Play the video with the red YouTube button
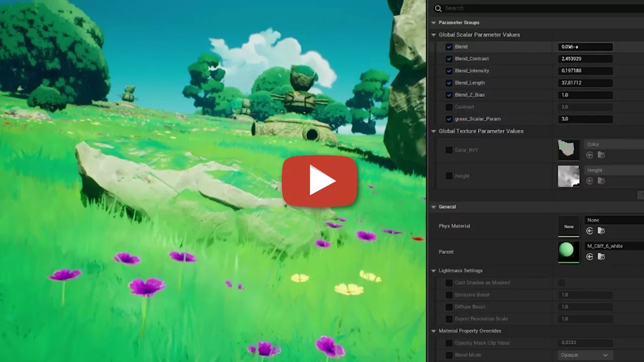644x362 pixels. (319, 181)
